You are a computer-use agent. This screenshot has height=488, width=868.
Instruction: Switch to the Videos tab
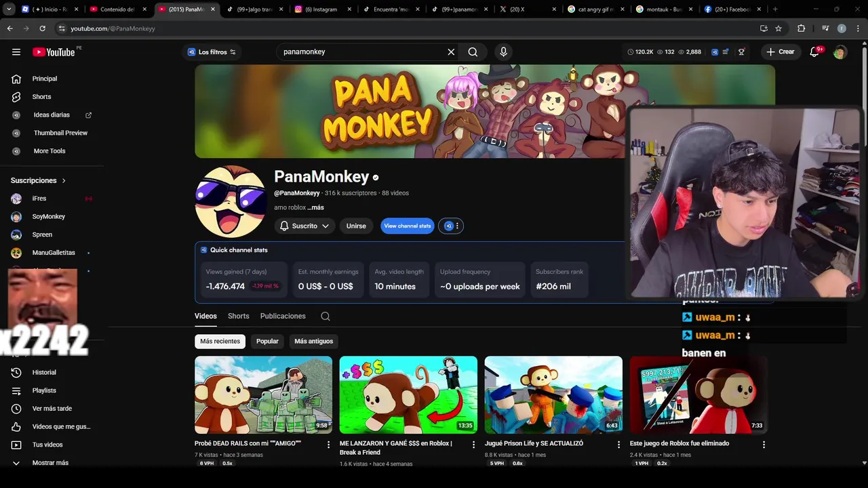[x=205, y=316]
